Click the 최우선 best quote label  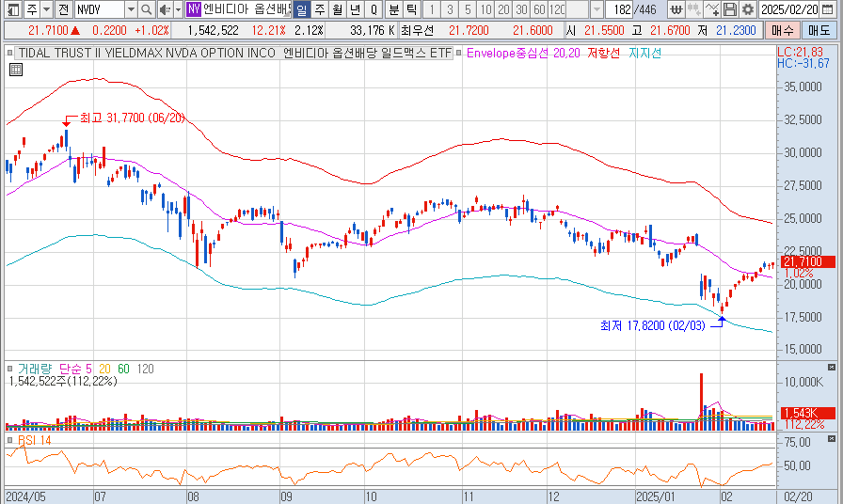click(x=417, y=31)
